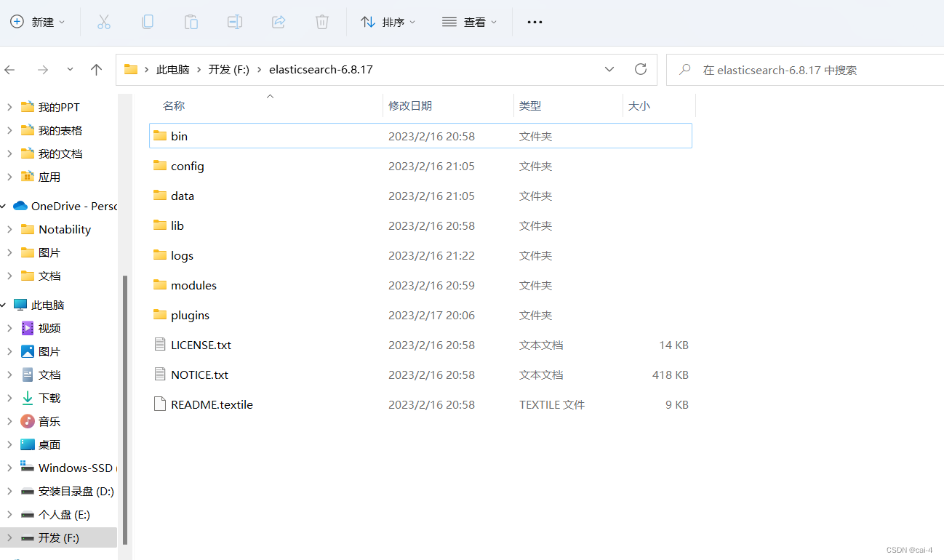Expand Notability in the sidebar
944x560 pixels.
9,229
